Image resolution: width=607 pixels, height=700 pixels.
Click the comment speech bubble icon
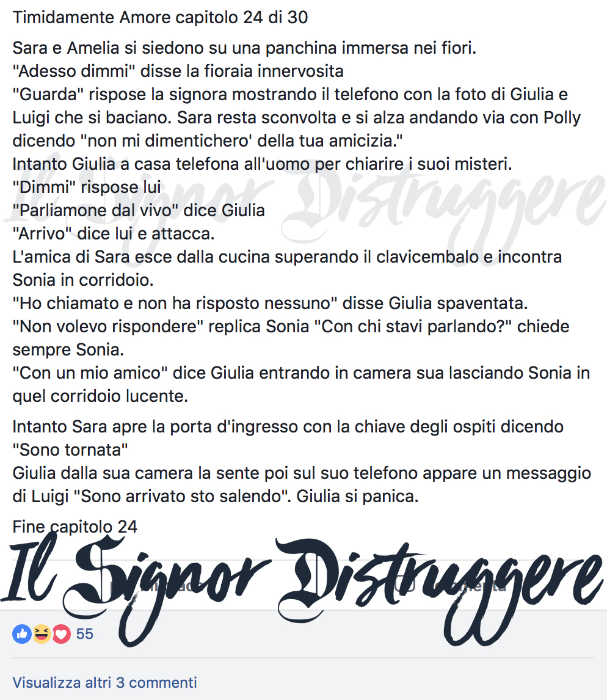[x=405, y=584]
